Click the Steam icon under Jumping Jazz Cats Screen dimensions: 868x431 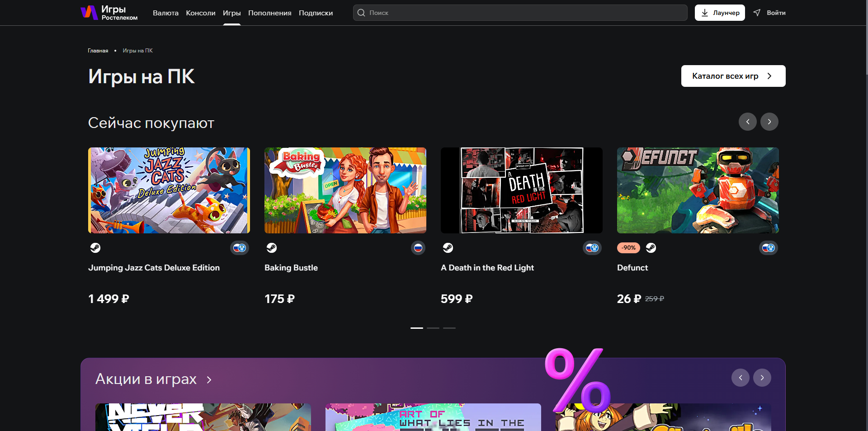[x=95, y=248]
